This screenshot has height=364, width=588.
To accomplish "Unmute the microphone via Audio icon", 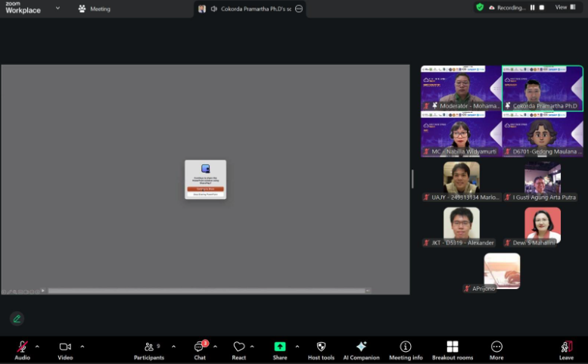I will click(22, 347).
